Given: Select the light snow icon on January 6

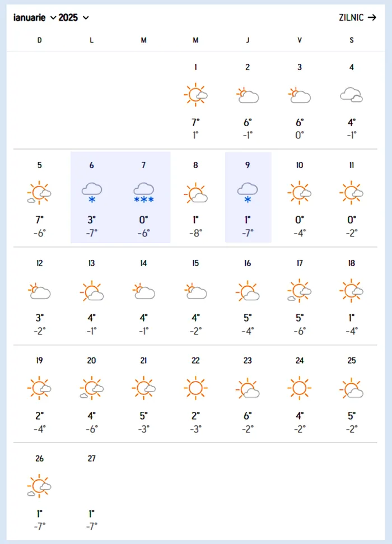Looking at the screenshot, I should coord(92,193).
